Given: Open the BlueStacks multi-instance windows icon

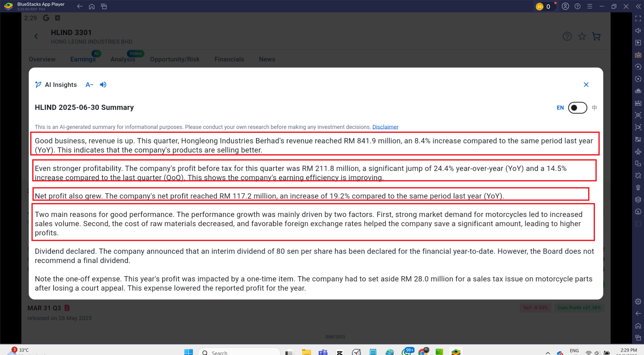Looking at the screenshot, I should coord(104,6).
